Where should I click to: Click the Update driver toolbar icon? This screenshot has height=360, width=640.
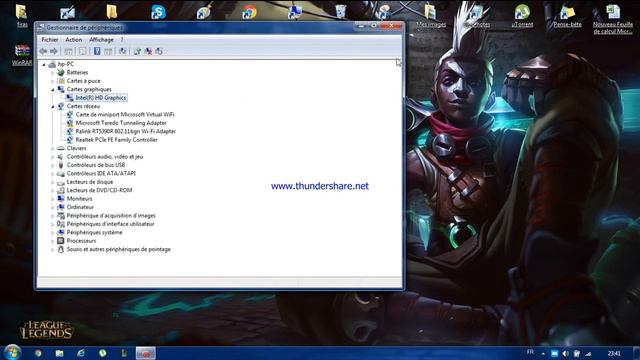(137, 51)
